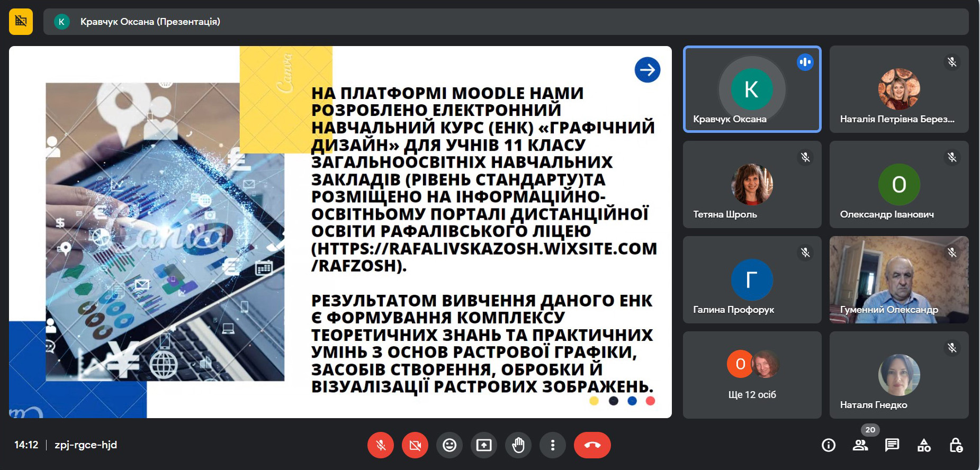Select Галина Профорук blue Г avatar
Image resolution: width=980 pixels, height=470 pixels.
[x=752, y=279]
